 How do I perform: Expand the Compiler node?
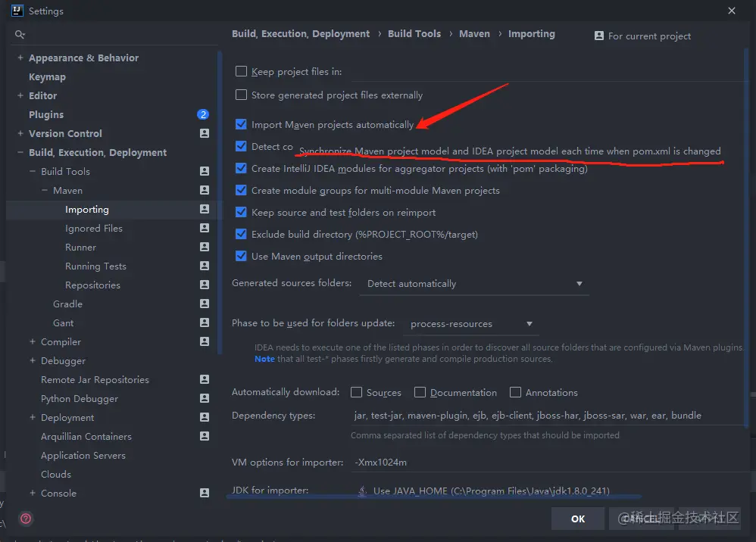[33, 341]
